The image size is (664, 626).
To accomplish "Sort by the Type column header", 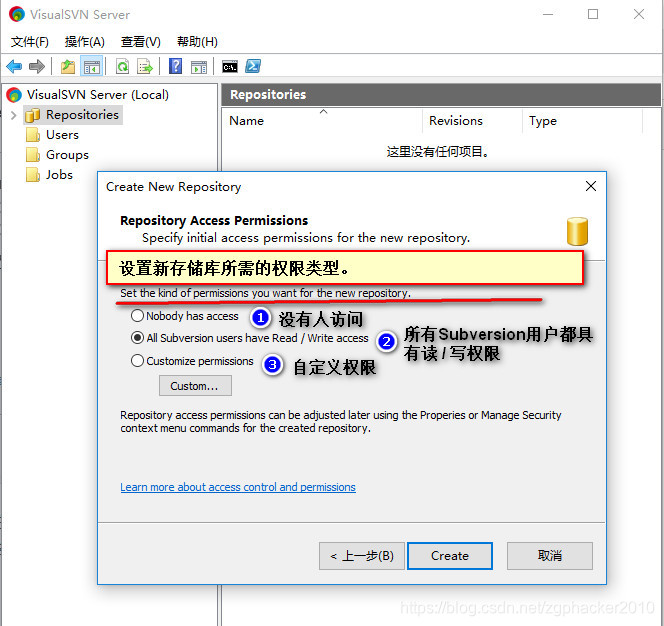I will (x=582, y=121).
